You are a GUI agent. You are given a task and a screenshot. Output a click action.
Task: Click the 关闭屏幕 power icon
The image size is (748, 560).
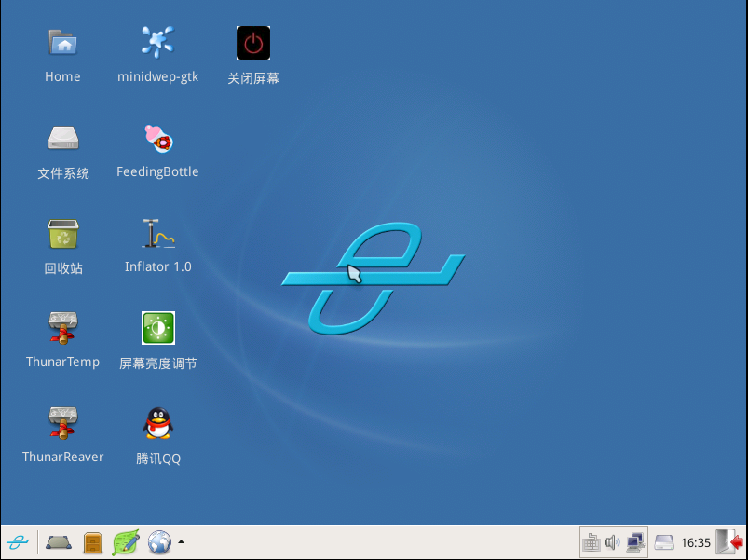point(253,43)
